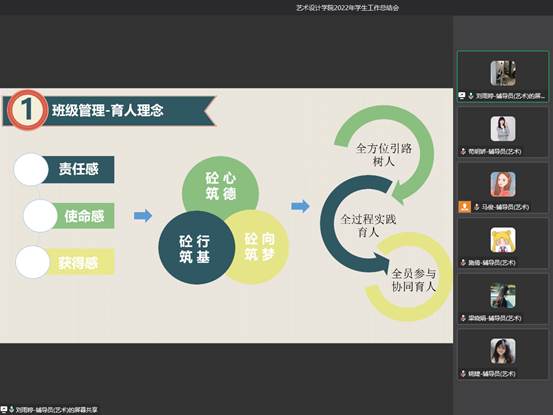The width and height of the screenshot is (553, 415).
Task: Click the light green 使命感 color block
Action: click(x=84, y=216)
